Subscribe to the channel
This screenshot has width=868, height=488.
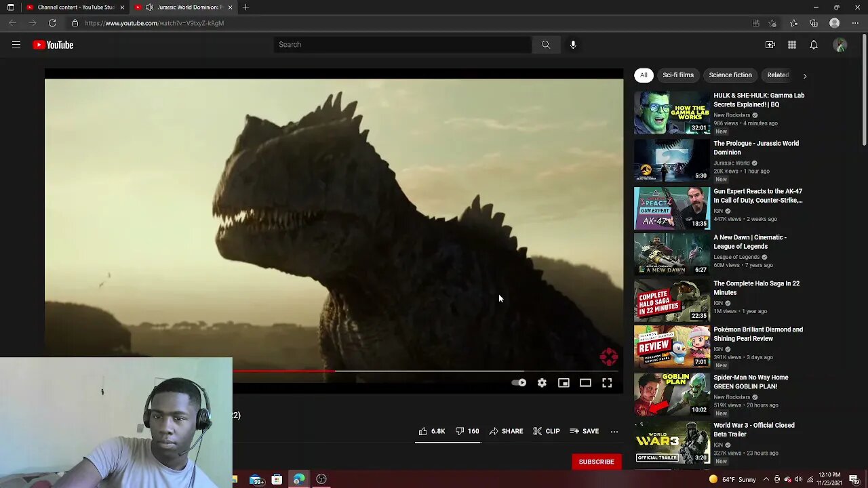pyautogui.click(x=596, y=462)
